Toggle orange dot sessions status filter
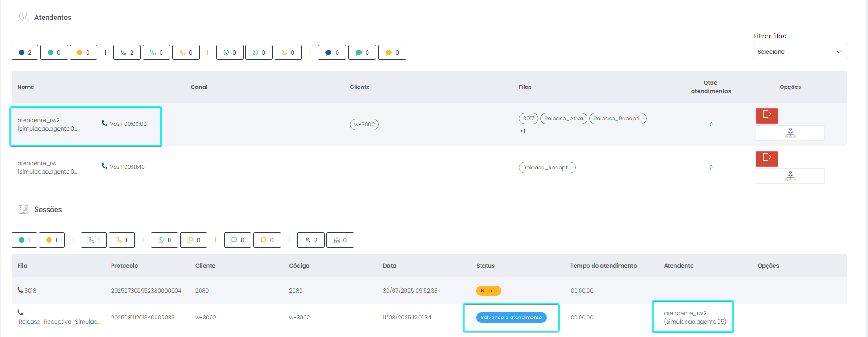 point(52,240)
